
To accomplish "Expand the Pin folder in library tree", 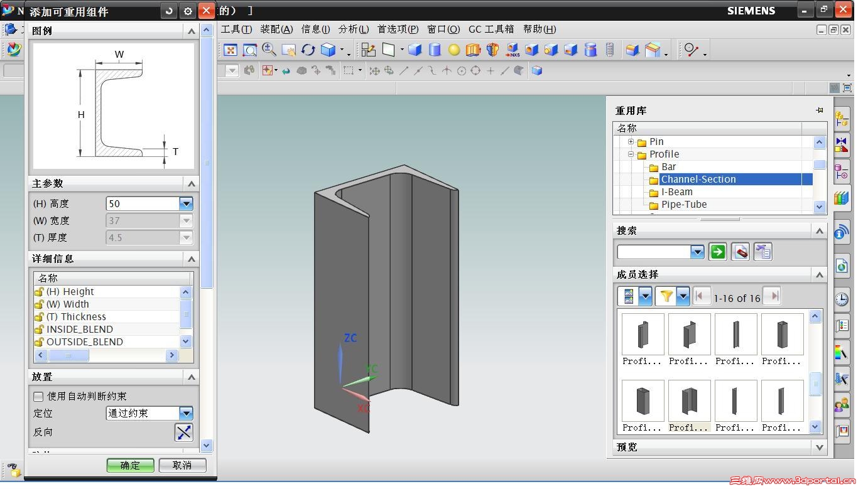I will (631, 142).
